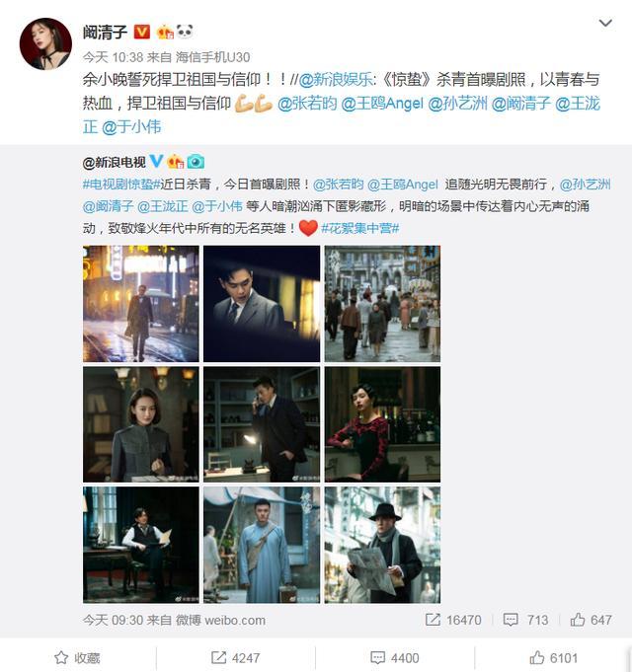The height and width of the screenshot is (672, 632).
Task: Visit @新浪娱乐 mention link
Action: (336, 80)
